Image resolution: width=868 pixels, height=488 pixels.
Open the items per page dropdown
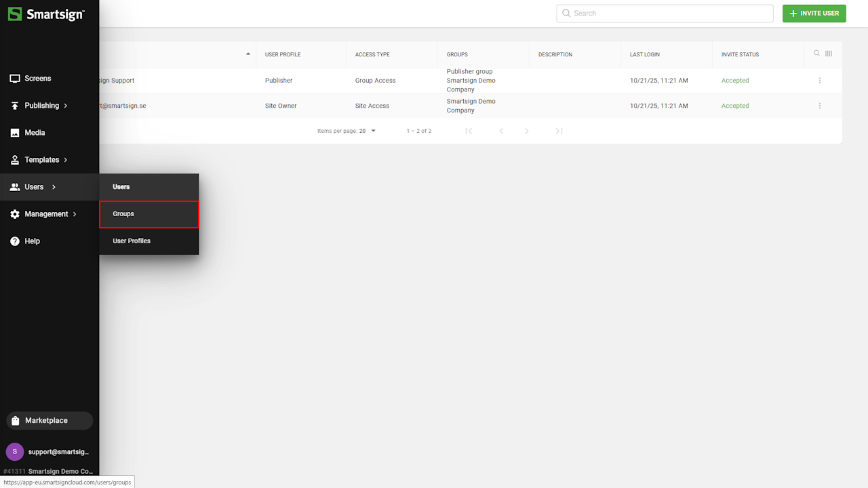click(368, 131)
